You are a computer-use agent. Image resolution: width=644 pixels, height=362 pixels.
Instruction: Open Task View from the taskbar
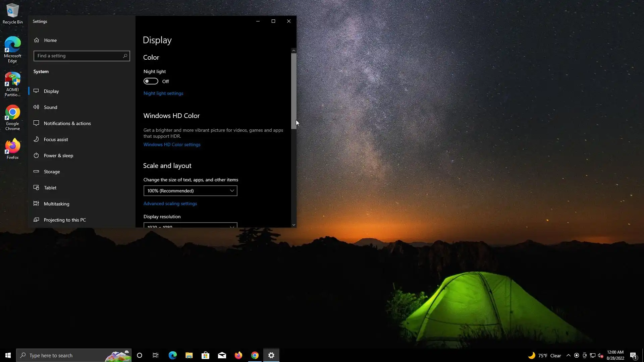tap(156, 355)
